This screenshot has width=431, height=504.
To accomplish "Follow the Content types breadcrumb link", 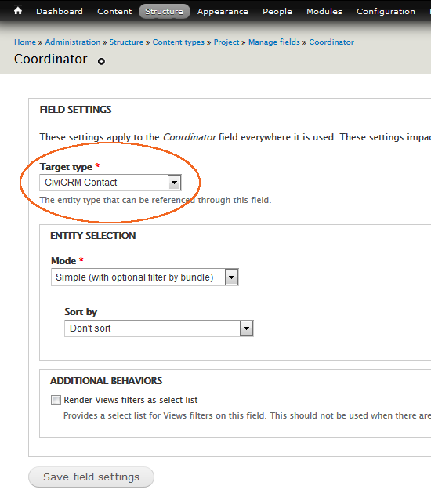I will (x=179, y=42).
